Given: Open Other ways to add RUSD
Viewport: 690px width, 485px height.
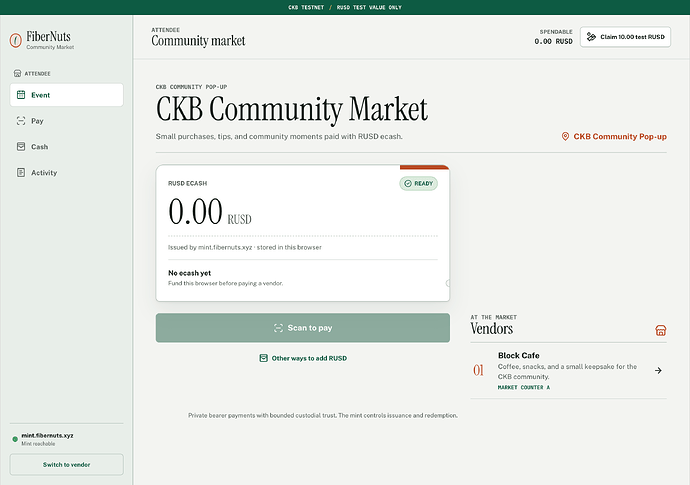Looking at the screenshot, I should 303,358.
